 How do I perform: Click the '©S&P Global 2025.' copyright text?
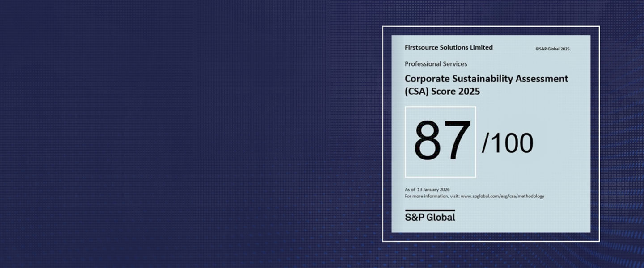pyautogui.click(x=553, y=49)
